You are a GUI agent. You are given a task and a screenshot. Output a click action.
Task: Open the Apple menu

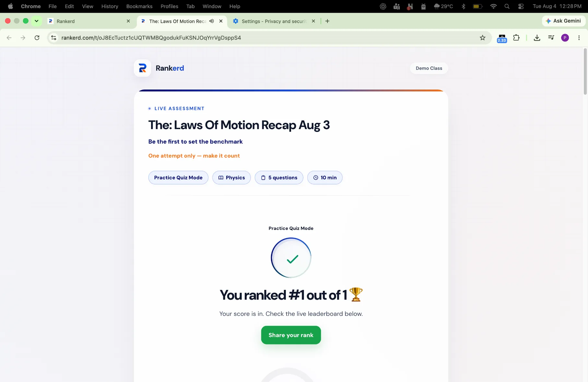10,6
